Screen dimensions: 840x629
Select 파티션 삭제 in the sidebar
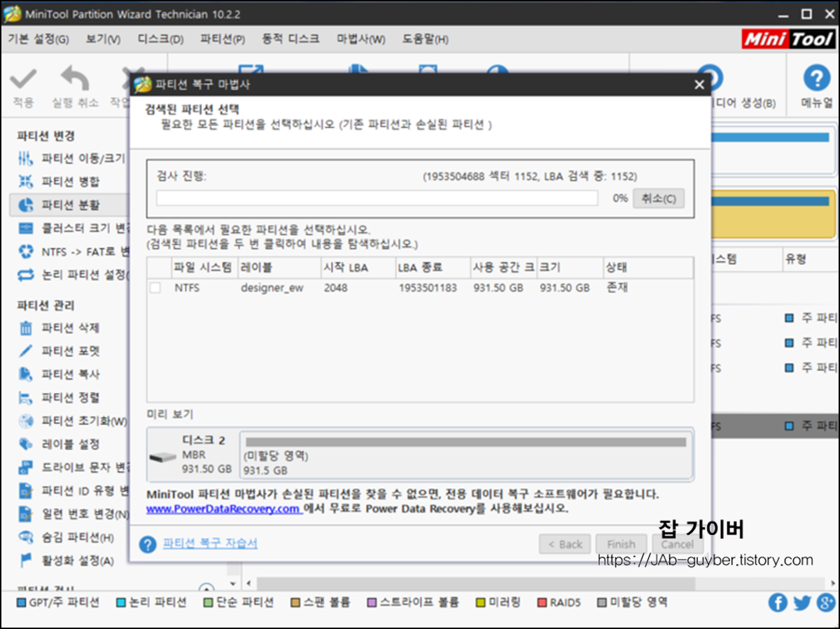point(59,328)
